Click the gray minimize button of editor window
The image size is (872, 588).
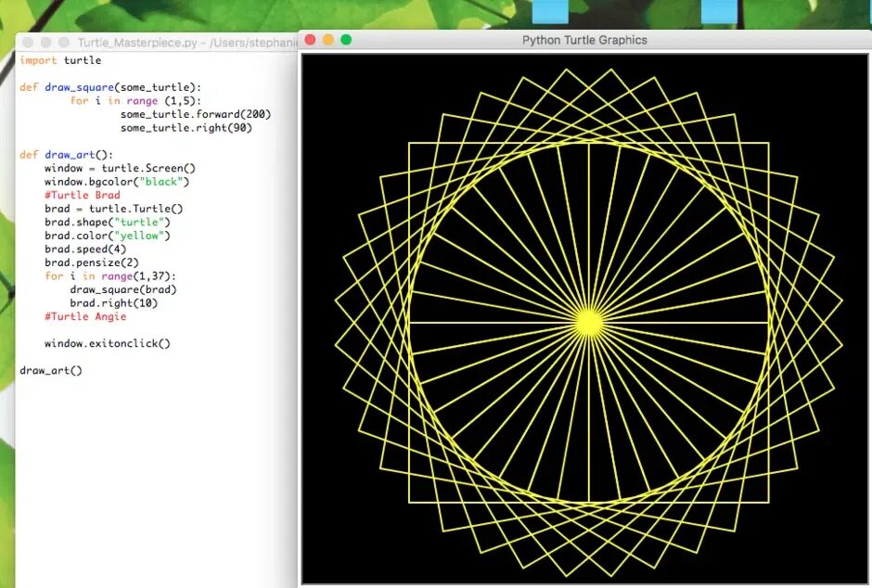tap(45, 43)
